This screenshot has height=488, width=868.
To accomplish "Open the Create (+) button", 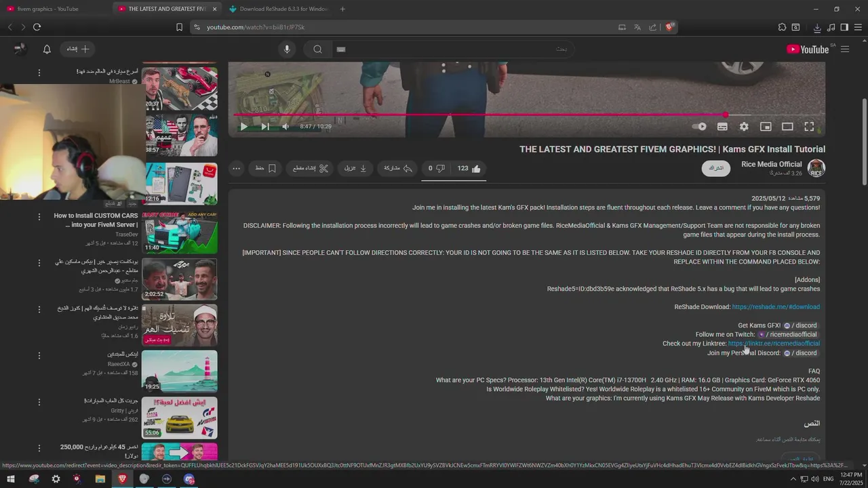I will (78, 49).
